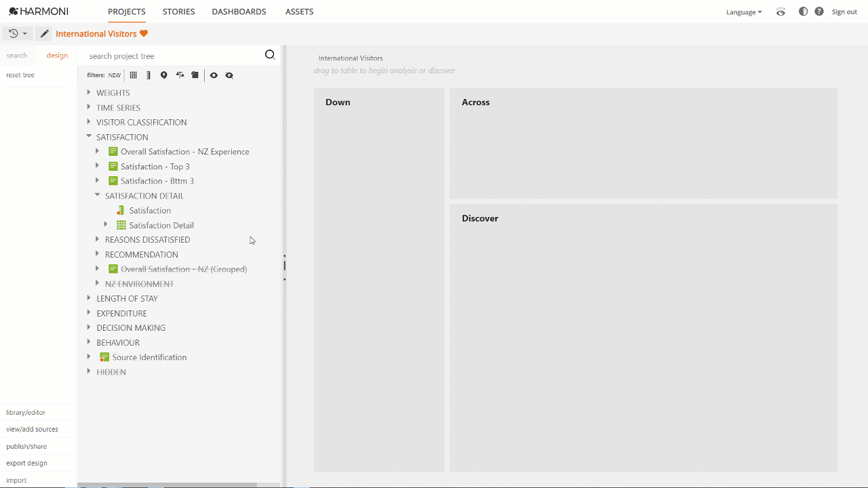Filter tree by grid table icon
This screenshot has width=868, height=488.
pos(134,75)
